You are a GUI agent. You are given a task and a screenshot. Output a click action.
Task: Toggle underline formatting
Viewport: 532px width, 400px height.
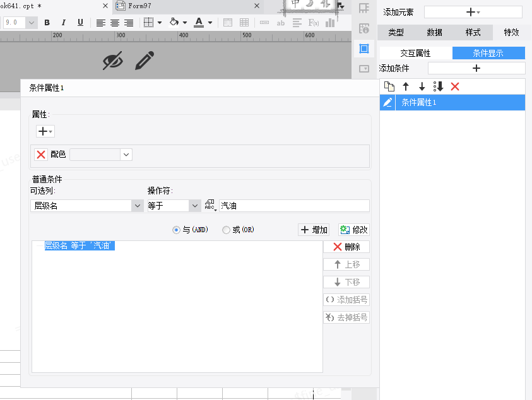(x=80, y=23)
